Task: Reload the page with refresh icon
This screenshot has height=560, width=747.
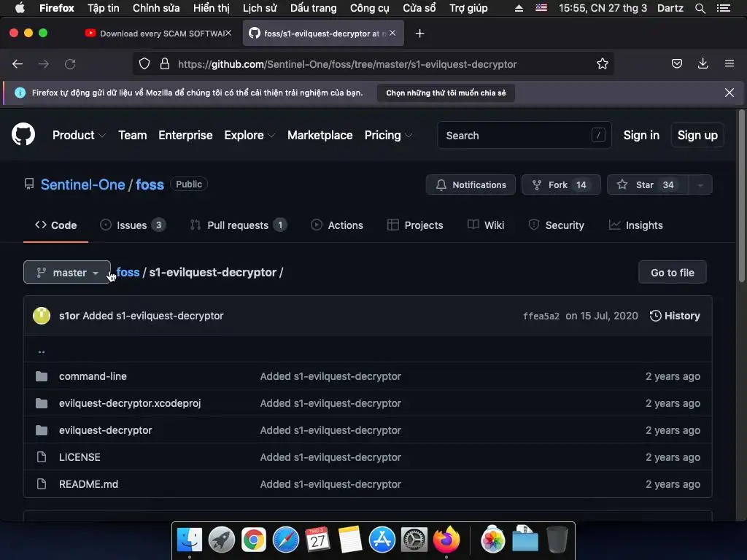Action: tap(70, 64)
